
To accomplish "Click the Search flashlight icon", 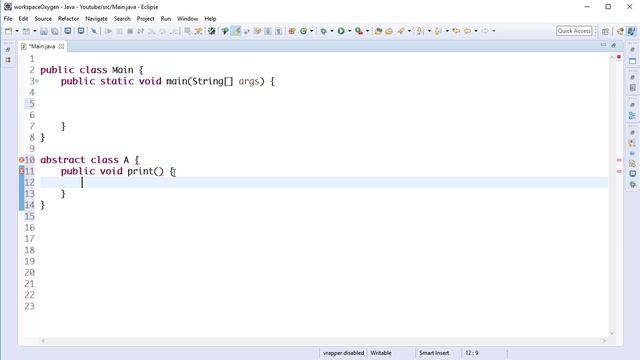I will [x=401, y=31].
